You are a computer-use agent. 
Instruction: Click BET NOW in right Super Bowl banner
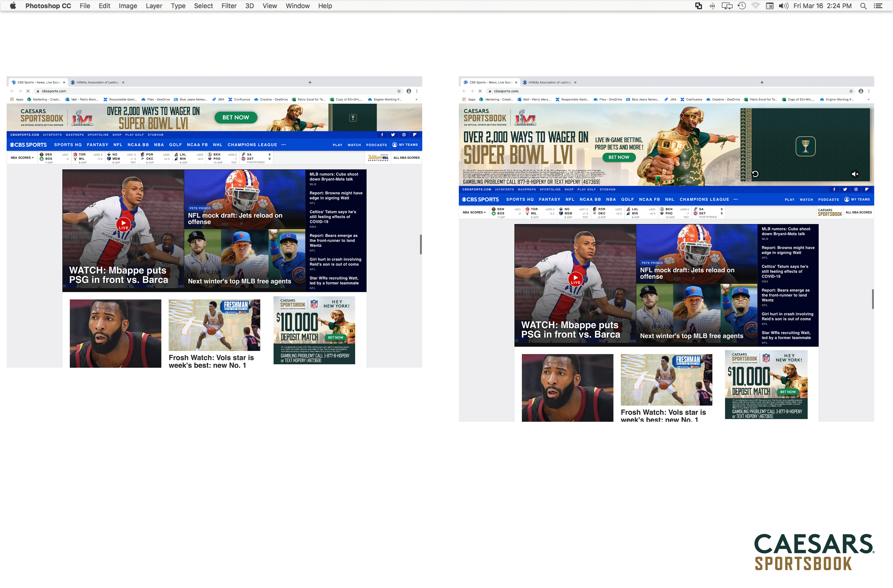tap(619, 157)
